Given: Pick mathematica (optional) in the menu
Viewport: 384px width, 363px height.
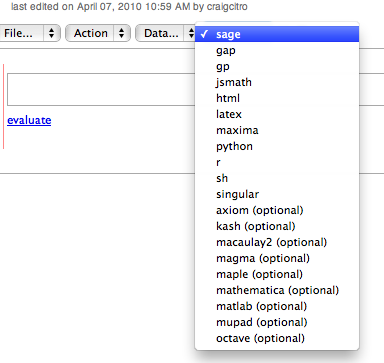Looking at the screenshot, I should pyautogui.click(x=277, y=290).
